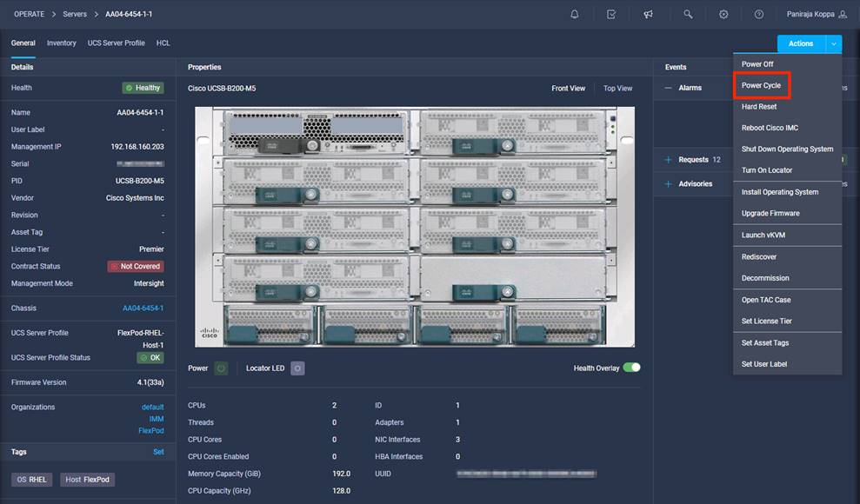Click the UCS Server Profile OK badge
860x504 pixels.
(x=150, y=358)
